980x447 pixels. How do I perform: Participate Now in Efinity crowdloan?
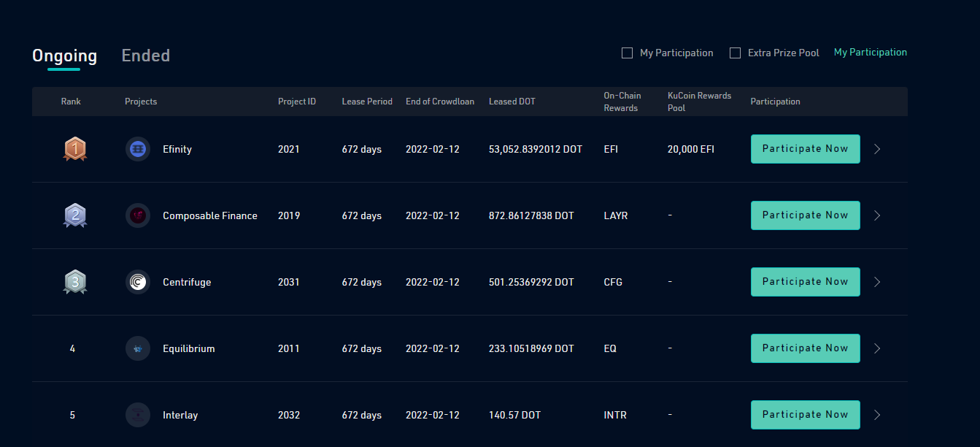[806, 149]
